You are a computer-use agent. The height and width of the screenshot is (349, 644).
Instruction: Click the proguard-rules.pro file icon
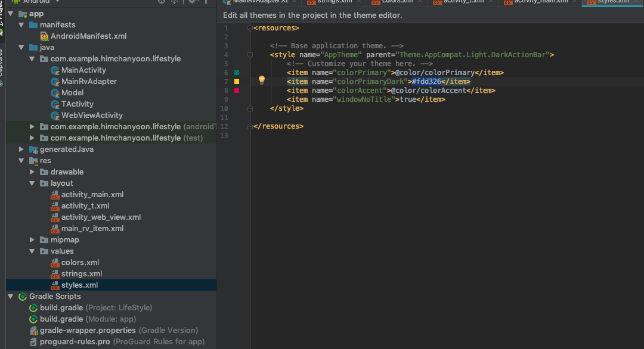coord(33,342)
